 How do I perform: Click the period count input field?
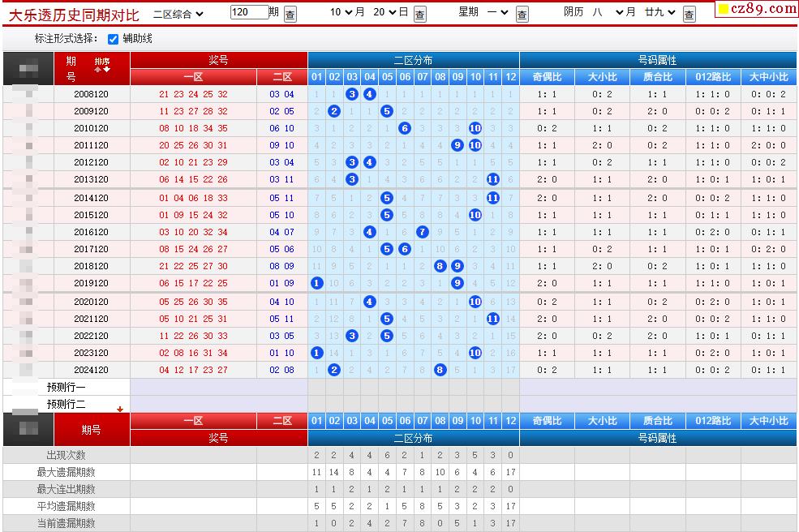[248, 13]
